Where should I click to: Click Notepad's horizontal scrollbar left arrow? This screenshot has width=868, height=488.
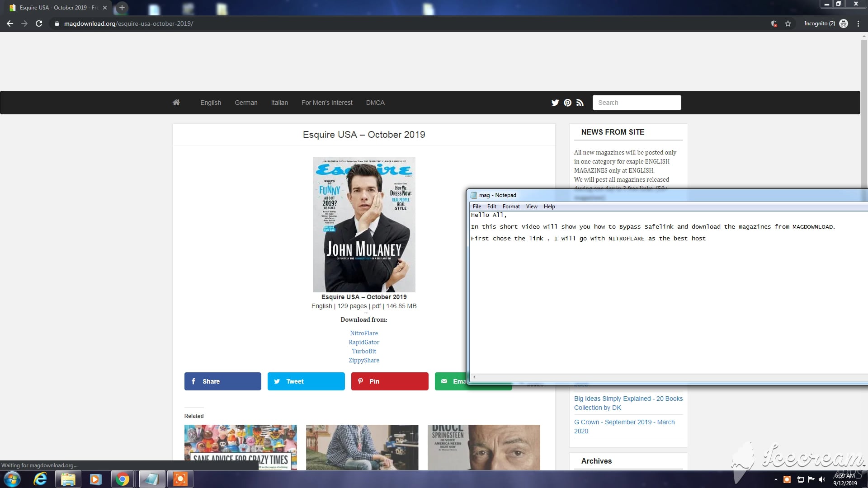click(x=474, y=377)
